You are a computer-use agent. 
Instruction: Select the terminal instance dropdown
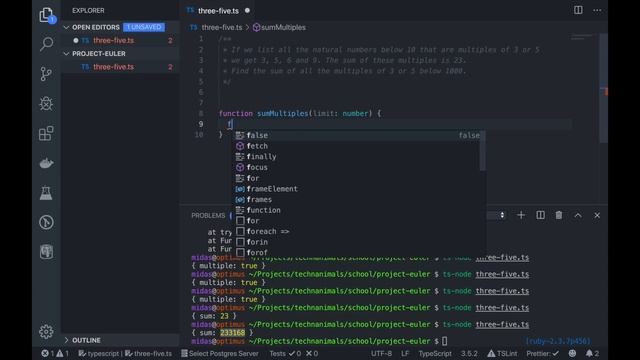point(497,215)
